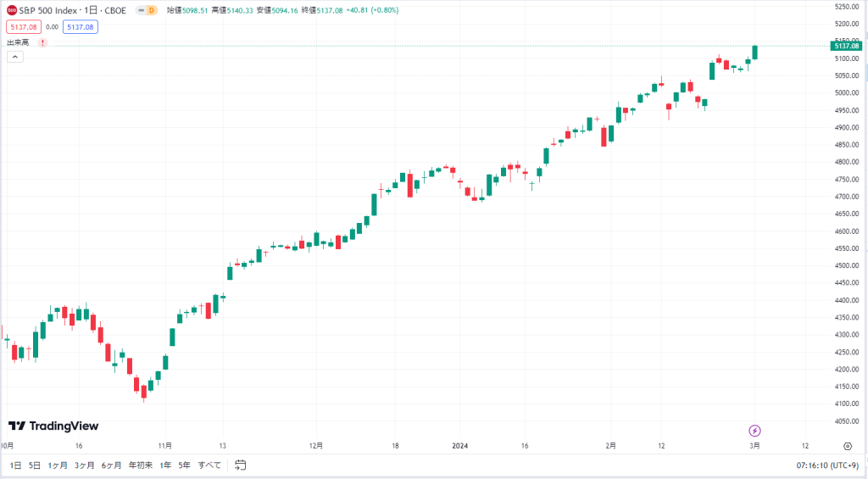
Task: Click the purple lightning event marker
Action: click(x=754, y=431)
